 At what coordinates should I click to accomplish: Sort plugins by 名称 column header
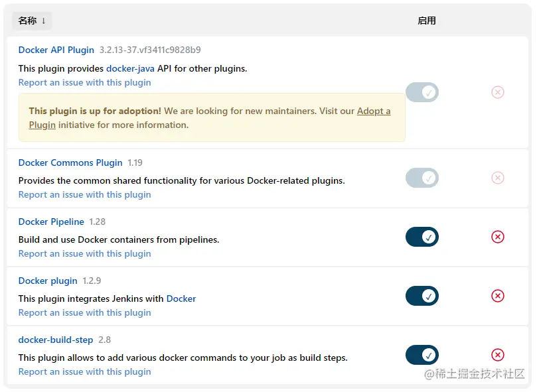(31, 21)
